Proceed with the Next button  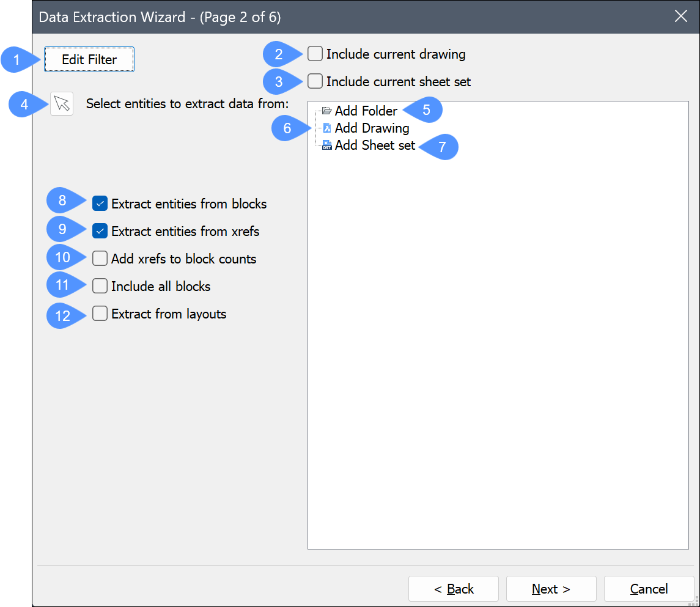(551, 589)
